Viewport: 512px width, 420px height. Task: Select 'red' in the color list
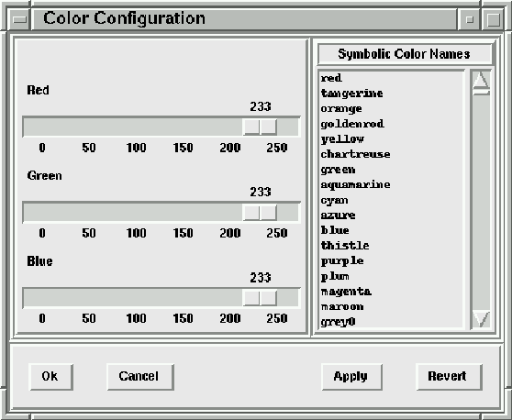tap(391, 78)
